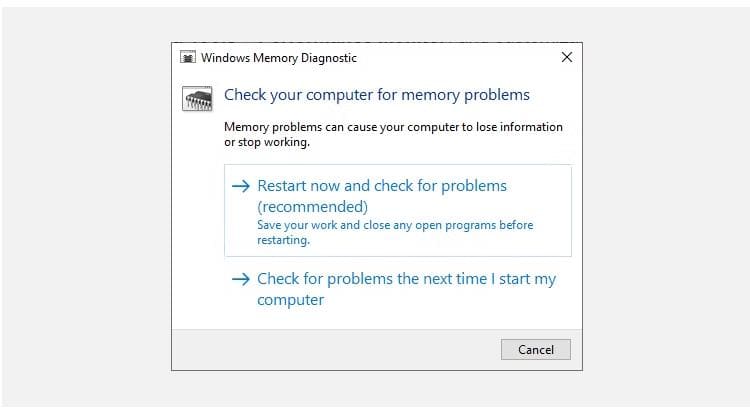Click the Memory problems can cause description line

click(393, 127)
